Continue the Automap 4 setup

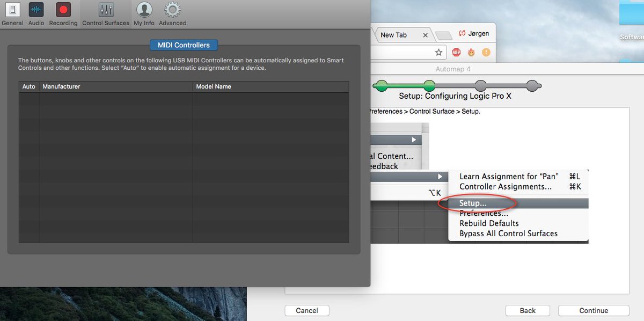tap(594, 310)
